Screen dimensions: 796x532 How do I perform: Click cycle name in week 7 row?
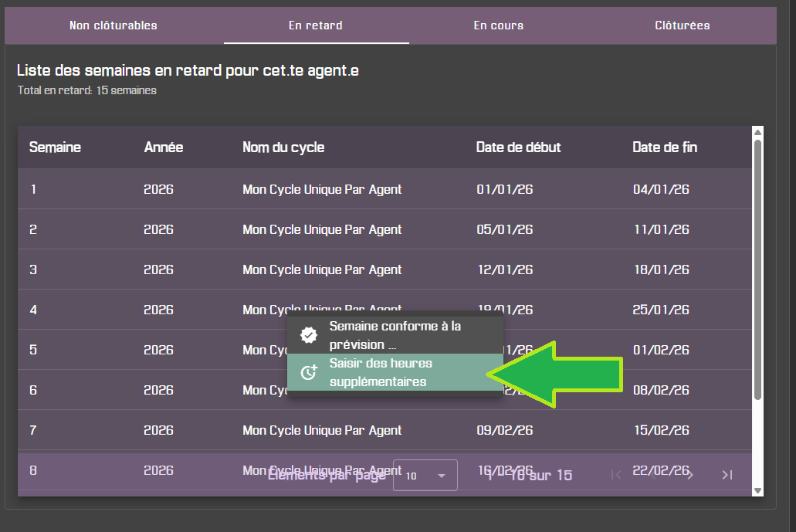(x=322, y=430)
